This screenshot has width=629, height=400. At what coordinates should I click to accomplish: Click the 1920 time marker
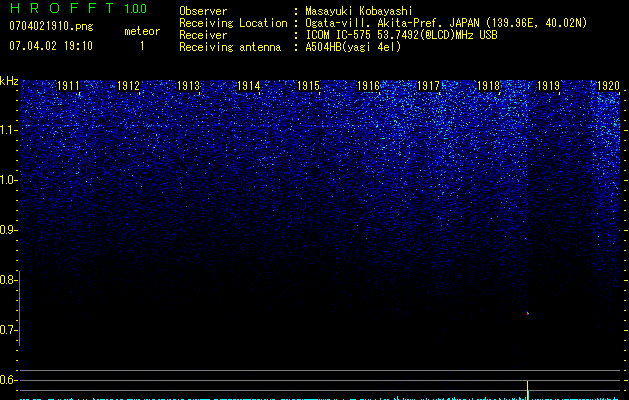point(609,86)
